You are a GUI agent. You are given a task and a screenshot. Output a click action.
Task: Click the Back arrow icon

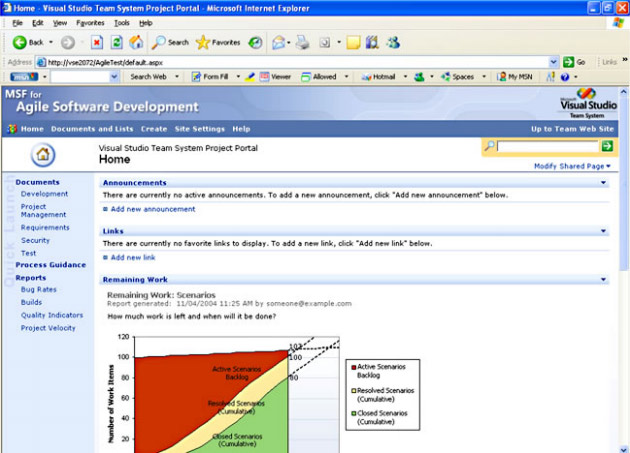click(19, 42)
